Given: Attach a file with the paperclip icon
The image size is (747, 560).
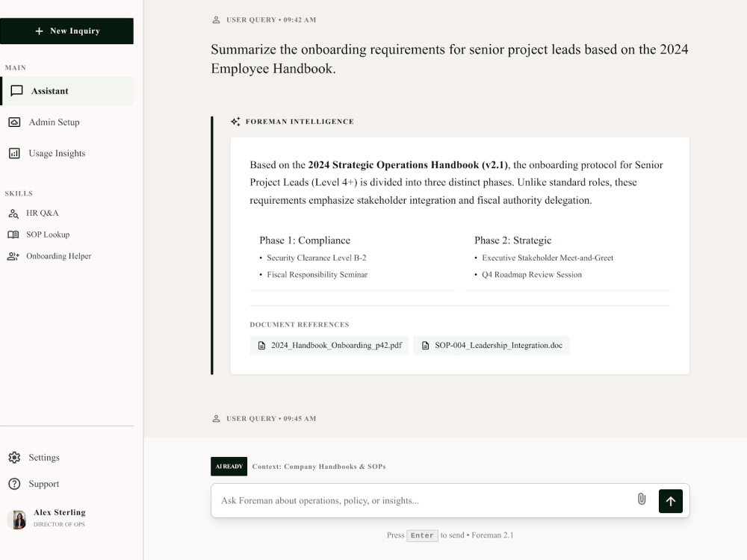Looking at the screenshot, I should 642,499.
